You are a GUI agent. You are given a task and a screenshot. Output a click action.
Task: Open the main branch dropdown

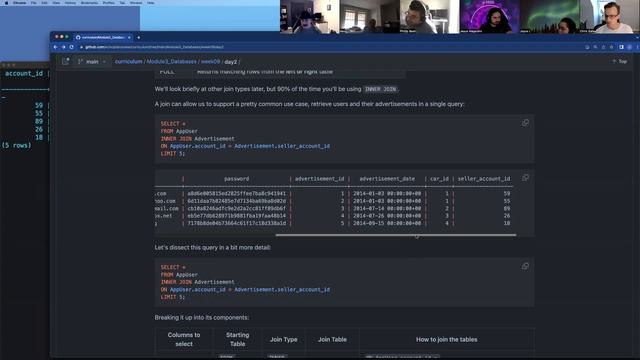click(92, 62)
